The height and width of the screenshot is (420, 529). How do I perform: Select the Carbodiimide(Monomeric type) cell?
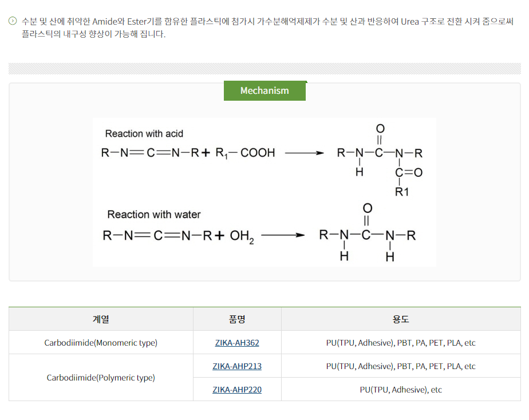101,343
